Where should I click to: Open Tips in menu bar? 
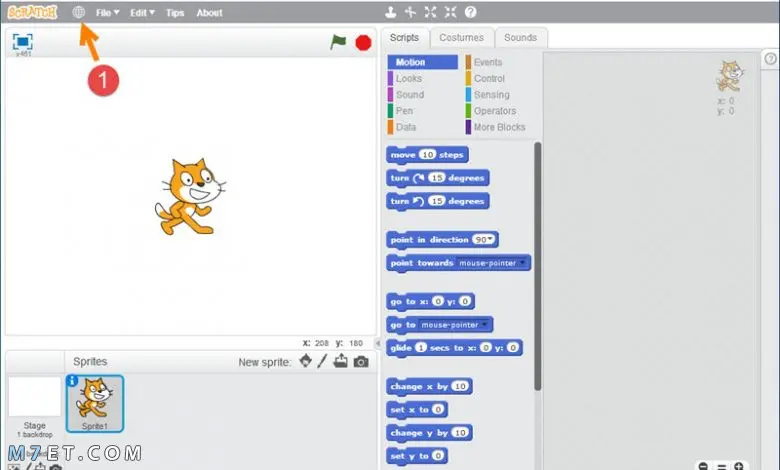[175, 13]
